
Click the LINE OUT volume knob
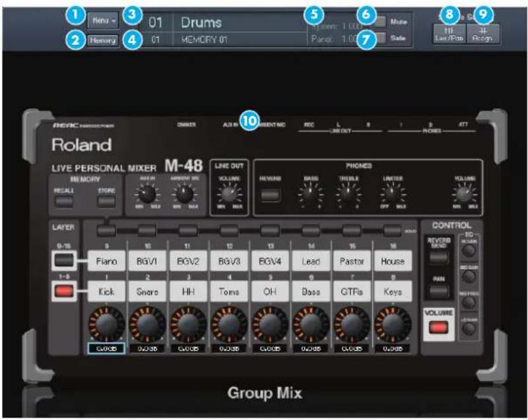click(229, 194)
